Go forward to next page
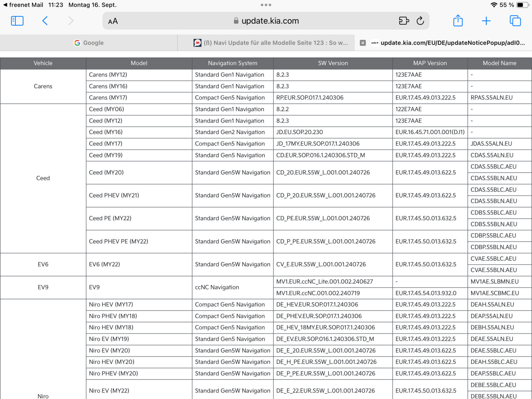The width and height of the screenshot is (532, 399). click(x=70, y=21)
